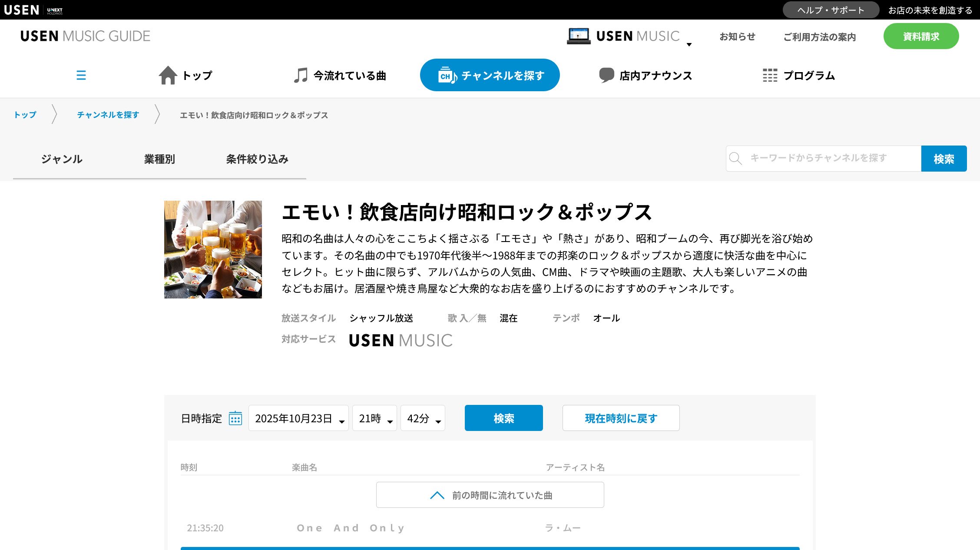The width and height of the screenshot is (980, 550).
Task: Click the チャンネルを探す breadcrumb link
Action: point(108,115)
